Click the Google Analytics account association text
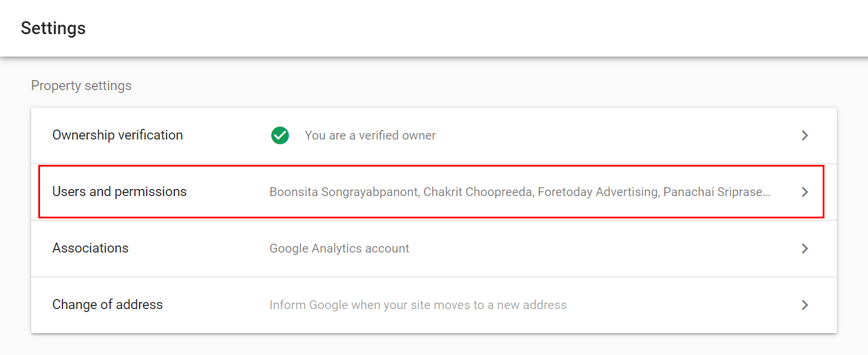Screen dimensions: 868x355 pyautogui.click(x=339, y=248)
